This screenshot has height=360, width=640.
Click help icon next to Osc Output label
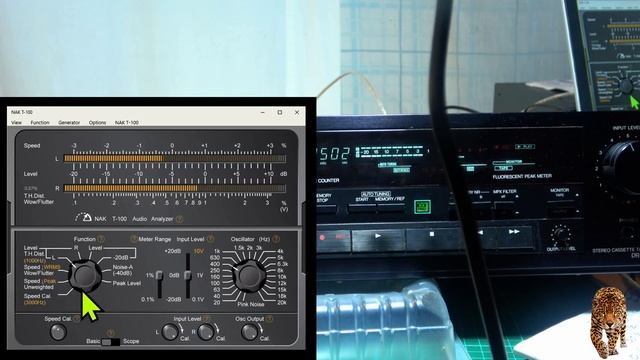pos(269,319)
